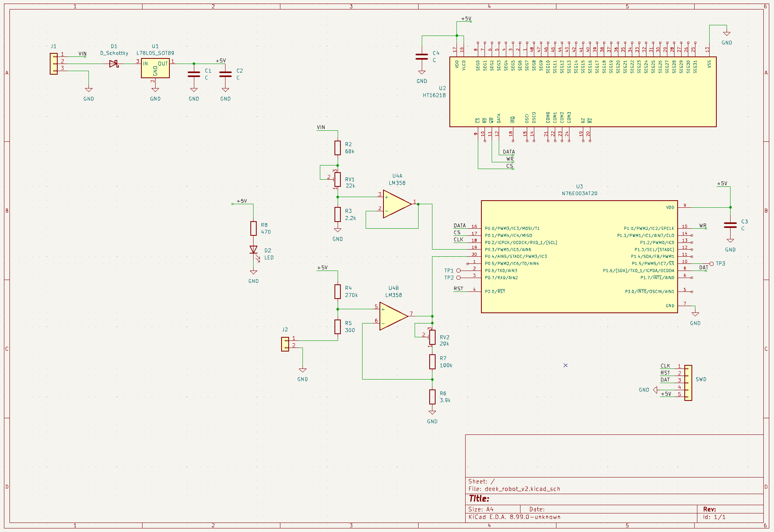Click the J2 two-pin connector symbol
This screenshot has width=774, height=532.
click(285, 344)
